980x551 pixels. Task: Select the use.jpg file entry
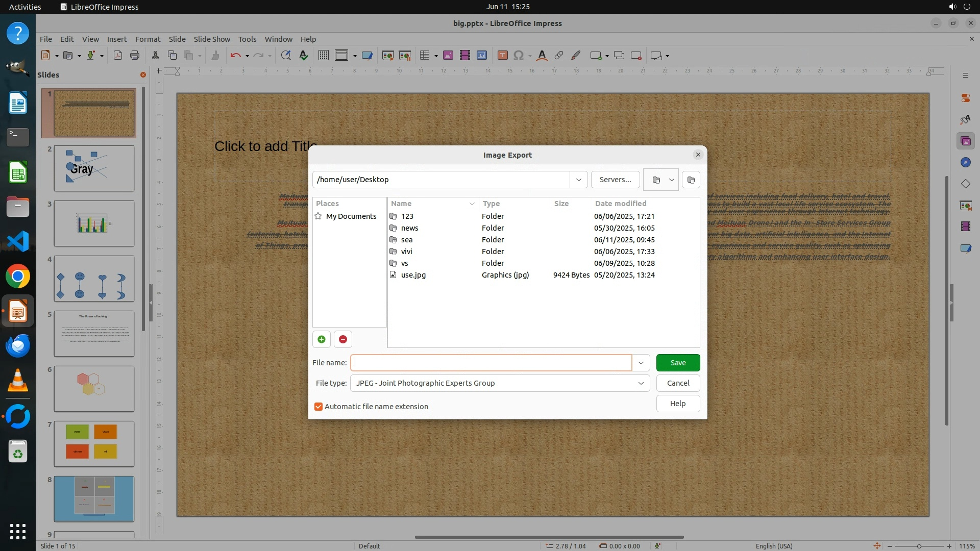click(413, 275)
